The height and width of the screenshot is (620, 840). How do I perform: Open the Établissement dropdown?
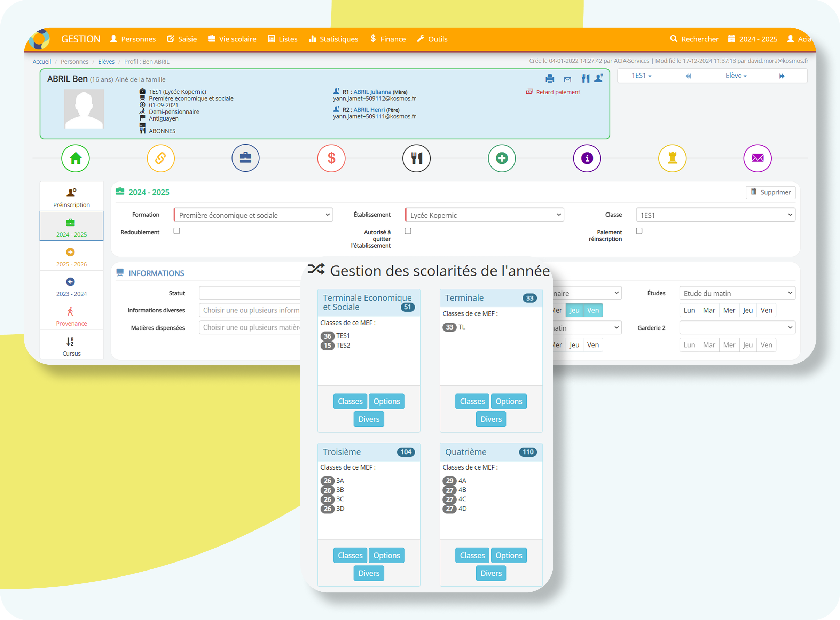(x=485, y=215)
